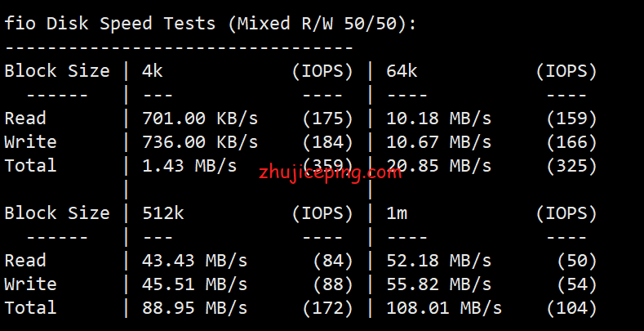Screen dimensions: 644x331
Task: Select the 64k block size header
Action: [402, 72]
